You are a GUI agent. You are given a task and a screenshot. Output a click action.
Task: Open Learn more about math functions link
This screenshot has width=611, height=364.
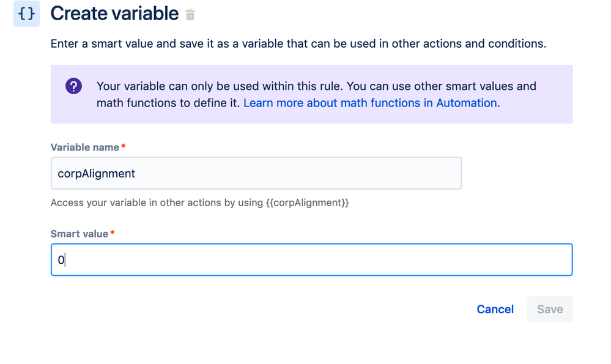371,103
